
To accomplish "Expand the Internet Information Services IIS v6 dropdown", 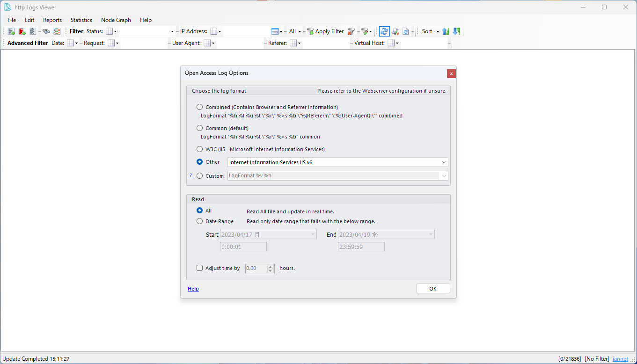I will coord(444,162).
